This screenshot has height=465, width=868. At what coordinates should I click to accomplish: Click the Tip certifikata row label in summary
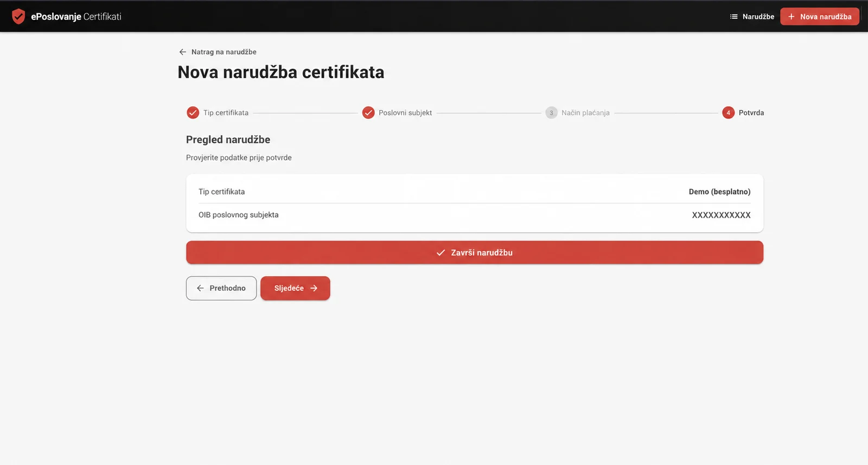tap(221, 192)
